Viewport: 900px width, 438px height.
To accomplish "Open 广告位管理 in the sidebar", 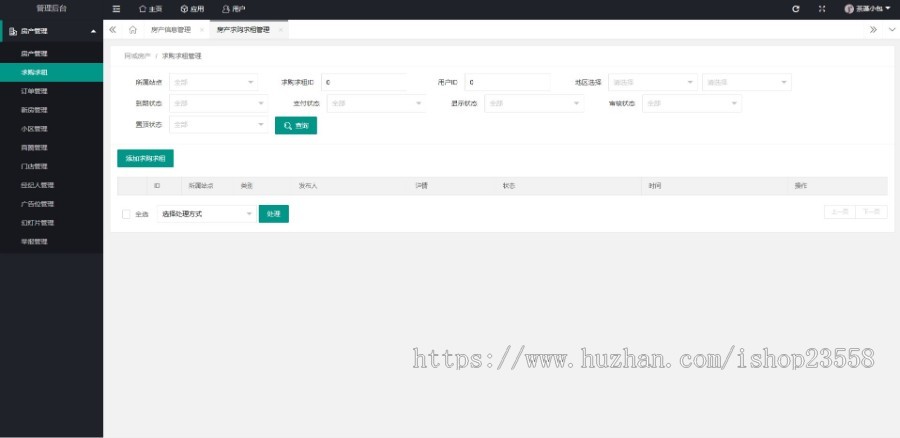I will [x=52, y=204].
